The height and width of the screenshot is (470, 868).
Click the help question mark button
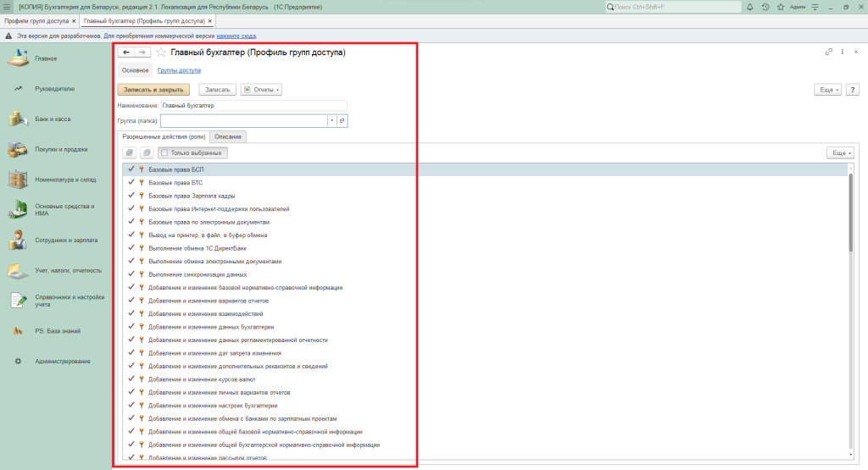click(x=851, y=89)
